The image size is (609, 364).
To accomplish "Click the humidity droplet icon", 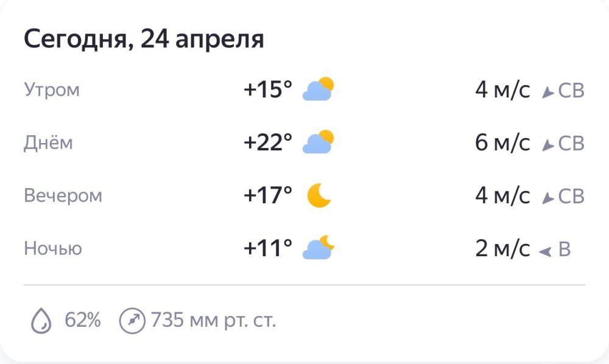I will pyautogui.click(x=41, y=320).
